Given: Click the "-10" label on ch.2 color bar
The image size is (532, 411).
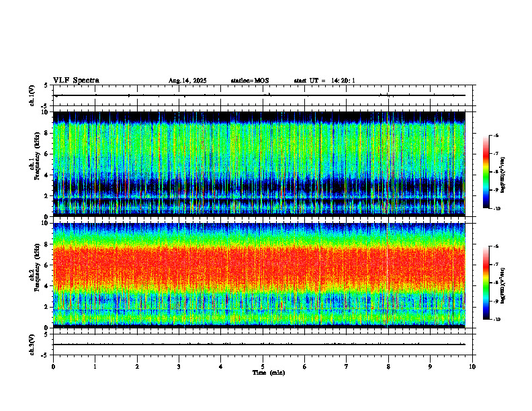Looking at the screenshot, I should coord(496,320).
